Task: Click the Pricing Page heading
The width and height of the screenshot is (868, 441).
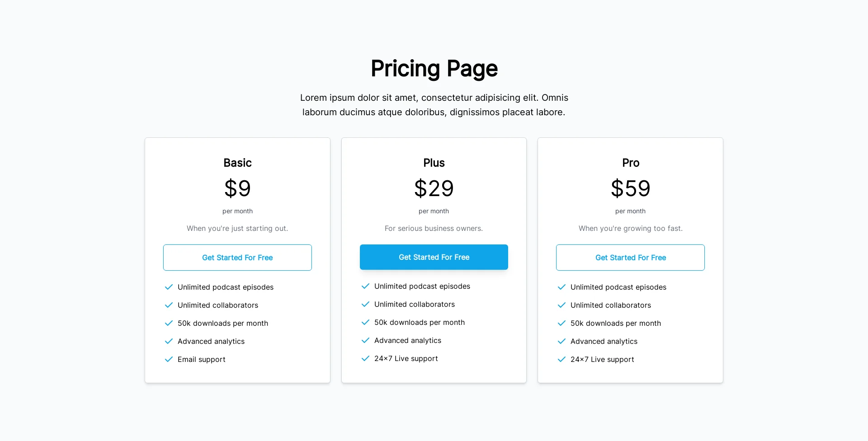Action: (x=434, y=69)
